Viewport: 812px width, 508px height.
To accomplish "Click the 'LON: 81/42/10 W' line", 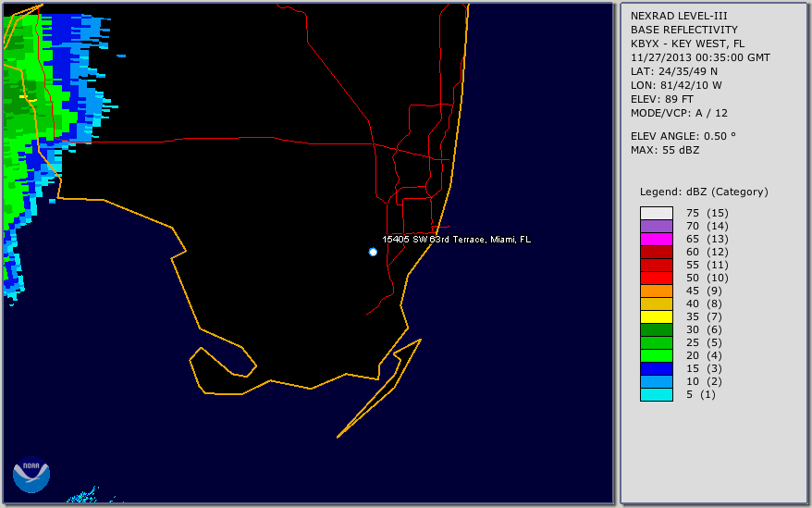I will tap(676, 85).
